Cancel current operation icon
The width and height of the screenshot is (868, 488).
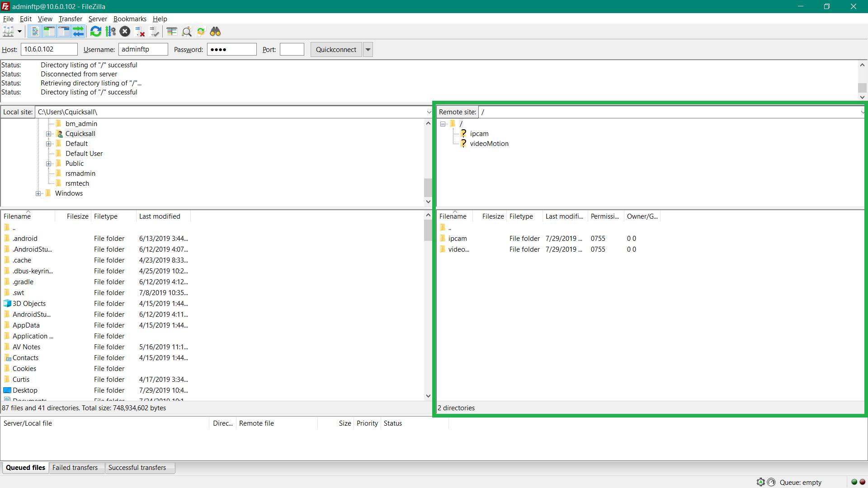click(x=125, y=32)
